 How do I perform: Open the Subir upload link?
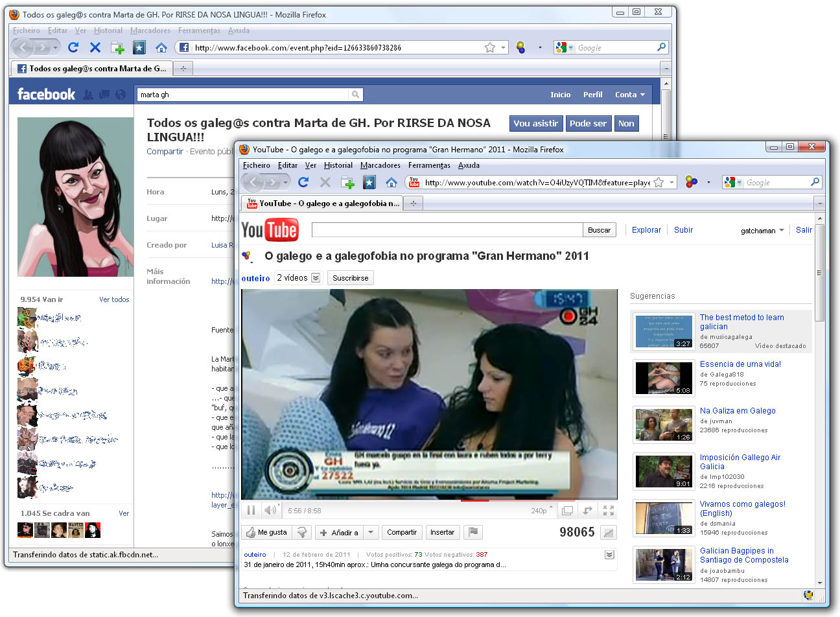coord(683,230)
